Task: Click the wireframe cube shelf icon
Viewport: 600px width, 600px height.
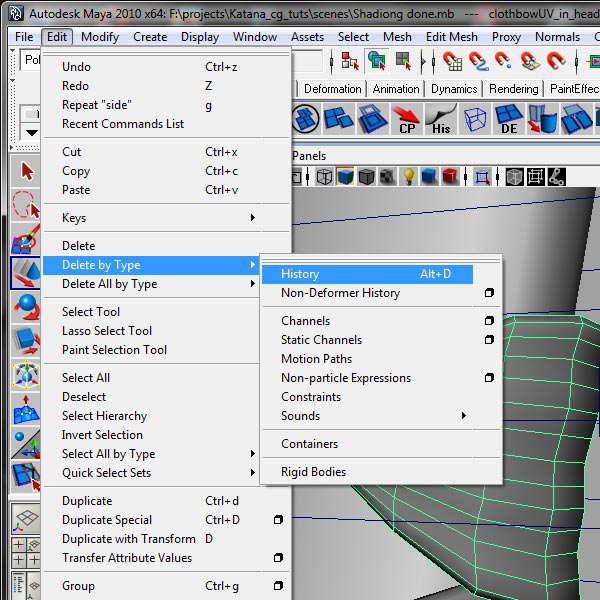Action: click(x=475, y=119)
